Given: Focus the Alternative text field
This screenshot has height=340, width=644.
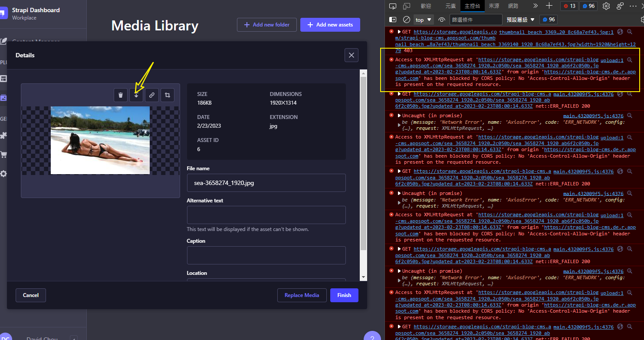Looking at the screenshot, I should (266, 215).
